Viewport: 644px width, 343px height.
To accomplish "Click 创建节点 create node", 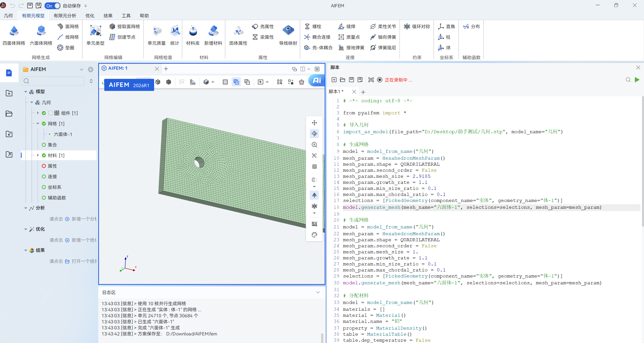I will (x=123, y=37).
